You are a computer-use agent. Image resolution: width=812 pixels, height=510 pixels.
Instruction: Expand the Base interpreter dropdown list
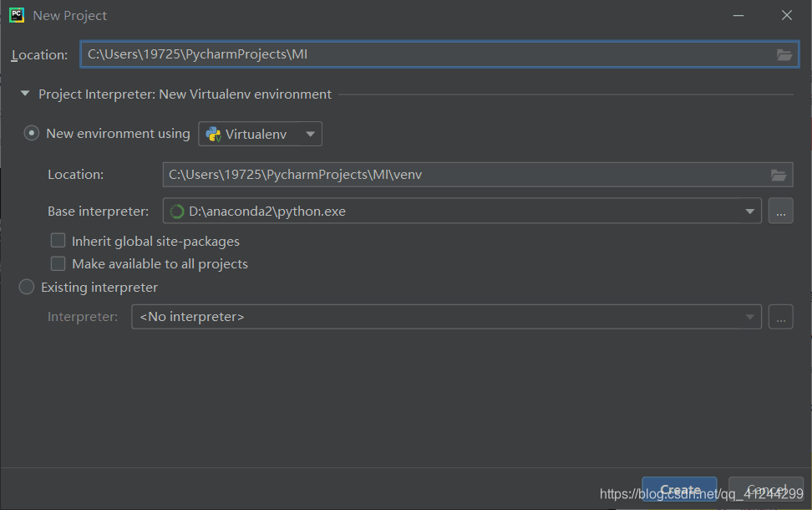[749, 211]
